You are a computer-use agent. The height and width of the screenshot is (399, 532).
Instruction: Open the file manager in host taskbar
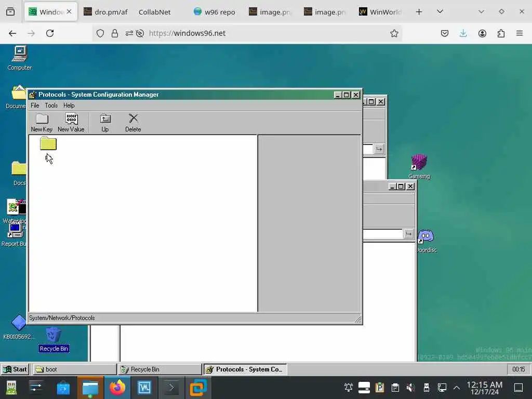pyautogui.click(x=90, y=388)
